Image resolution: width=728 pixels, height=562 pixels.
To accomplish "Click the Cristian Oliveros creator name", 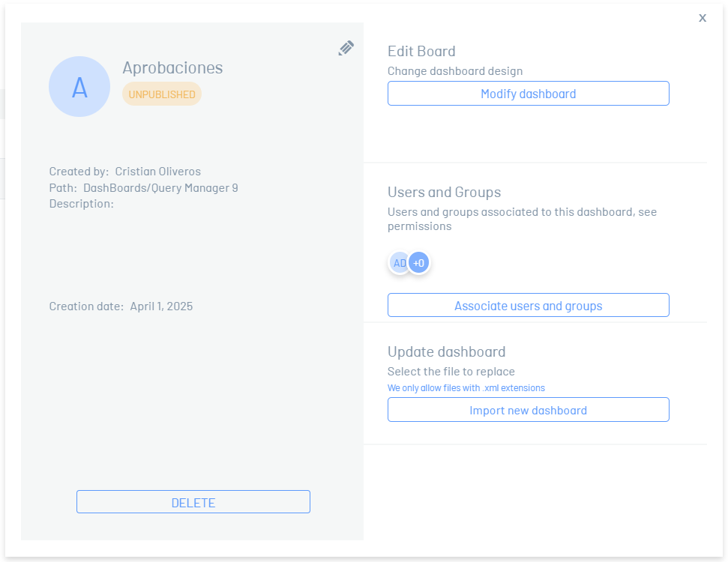I will (x=158, y=172).
